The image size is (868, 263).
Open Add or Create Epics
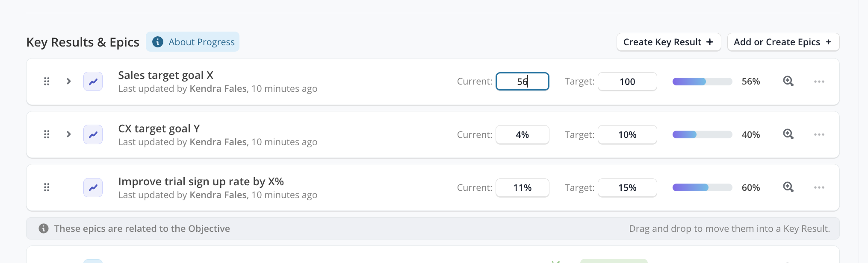point(783,42)
